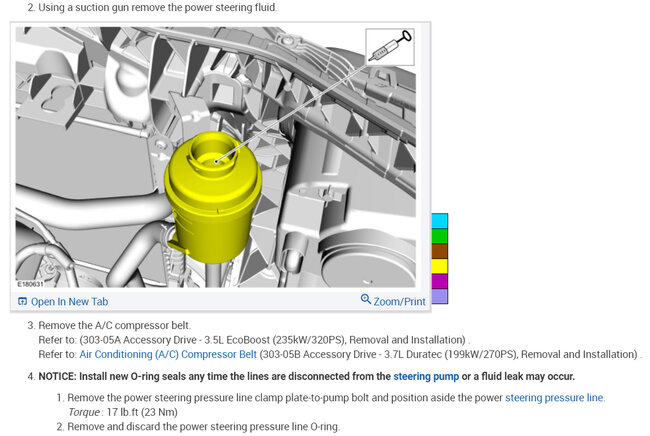Image resolution: width=650 pixels, height=436 pixels.
Task: Select the brown color swatch
Action: pos(440,251)
